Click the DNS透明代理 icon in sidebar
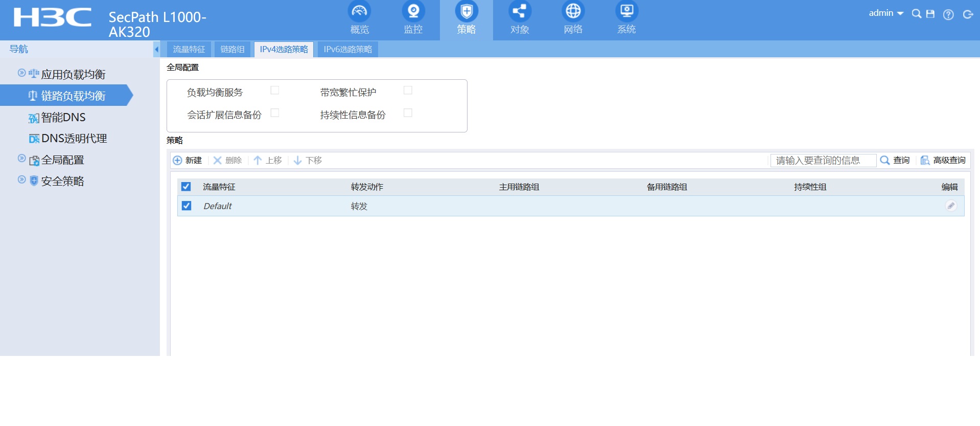This screenshot has height=426, width=980. [x=34, y=139]
